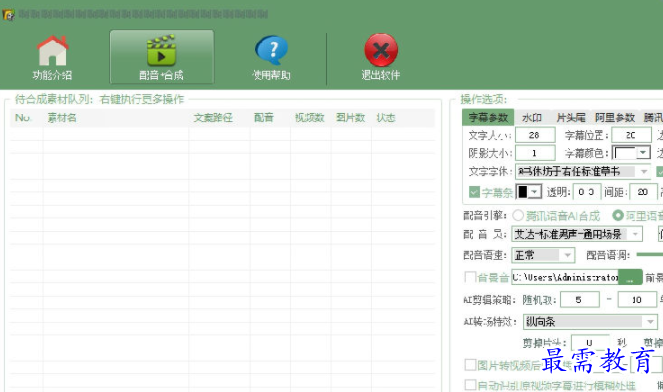Expand the 文字字体 font dropdown

tap(644, 171)
